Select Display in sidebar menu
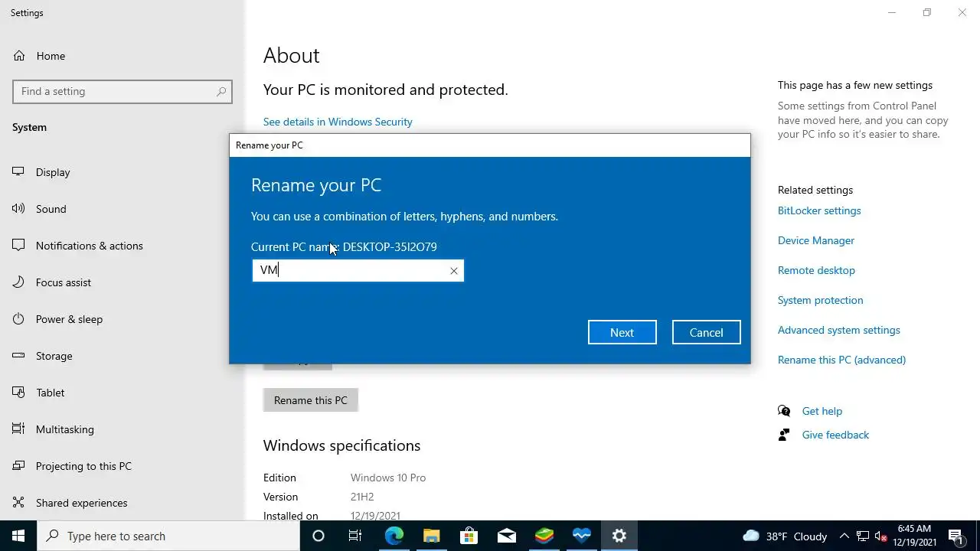 click(53, 172)
